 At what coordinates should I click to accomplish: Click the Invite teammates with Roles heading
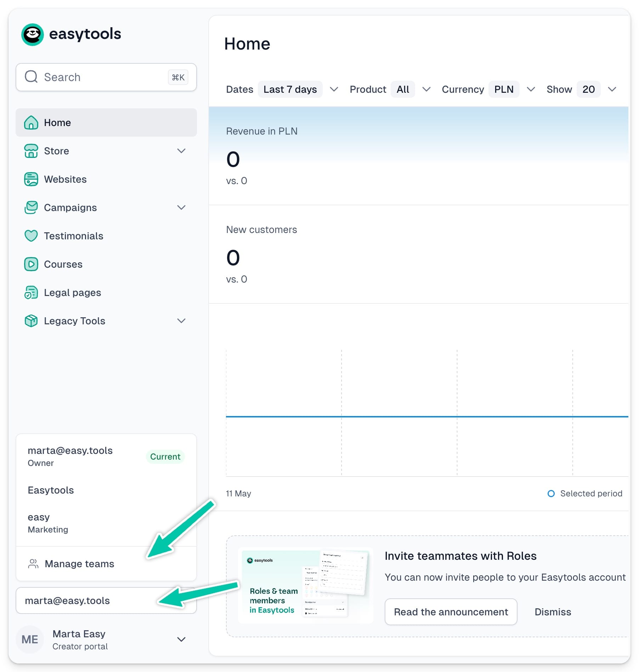[460, 556]
